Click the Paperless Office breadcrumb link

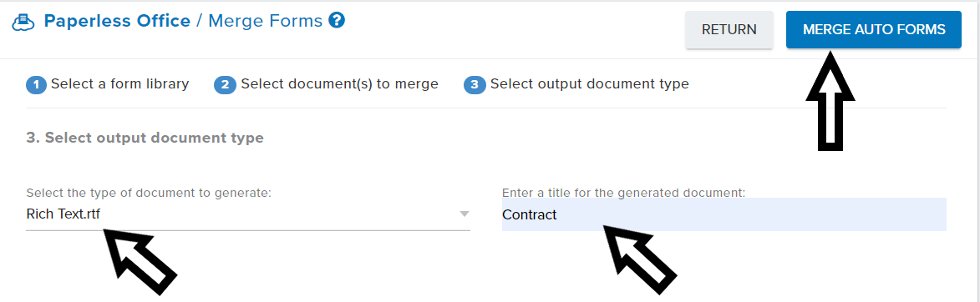tap(117, 21)
